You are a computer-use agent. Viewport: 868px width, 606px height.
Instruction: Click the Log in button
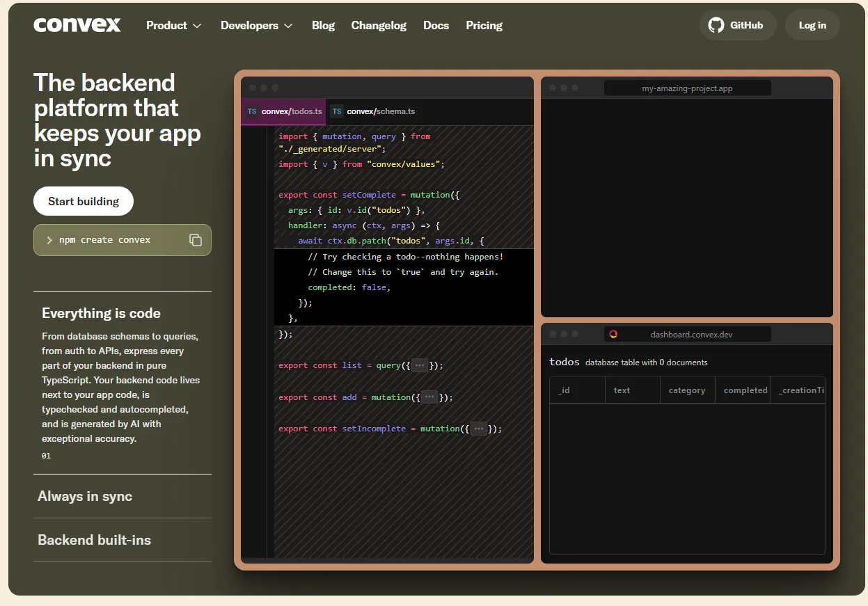[x=812, y=25]
